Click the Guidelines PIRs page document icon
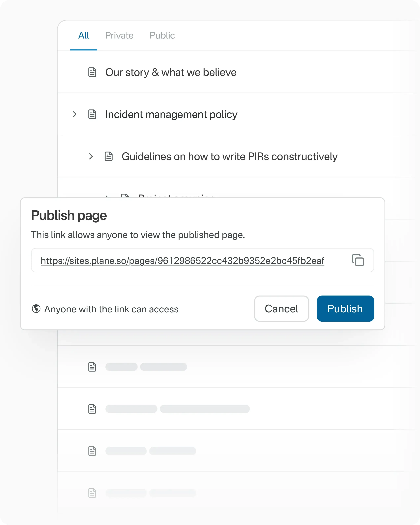The height and width of the screenshot is (525, 420). coord(109,156)
